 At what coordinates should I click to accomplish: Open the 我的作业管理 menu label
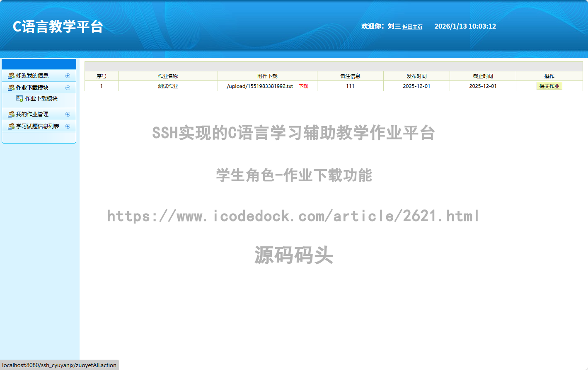[x=32, y=114]
